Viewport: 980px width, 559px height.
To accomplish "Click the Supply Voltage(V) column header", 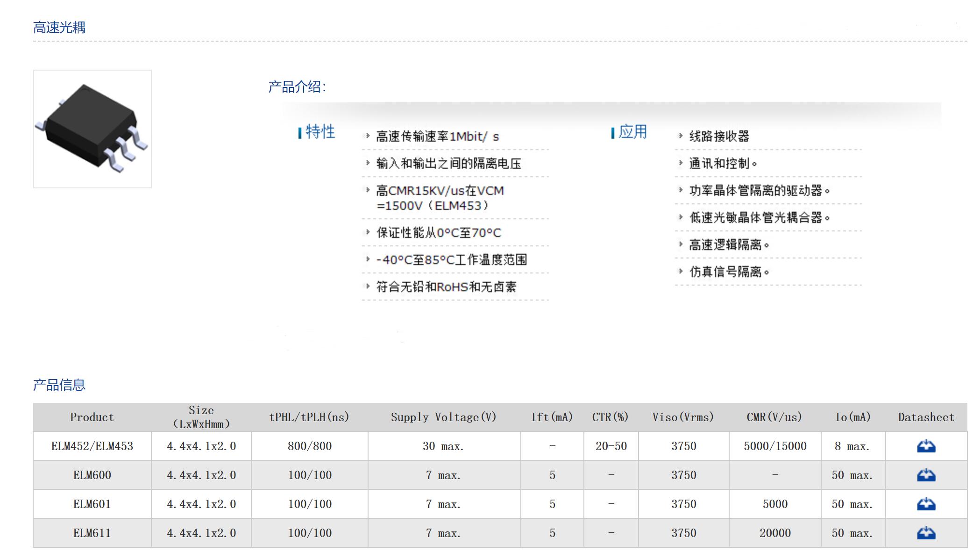I will click(443, 417).
